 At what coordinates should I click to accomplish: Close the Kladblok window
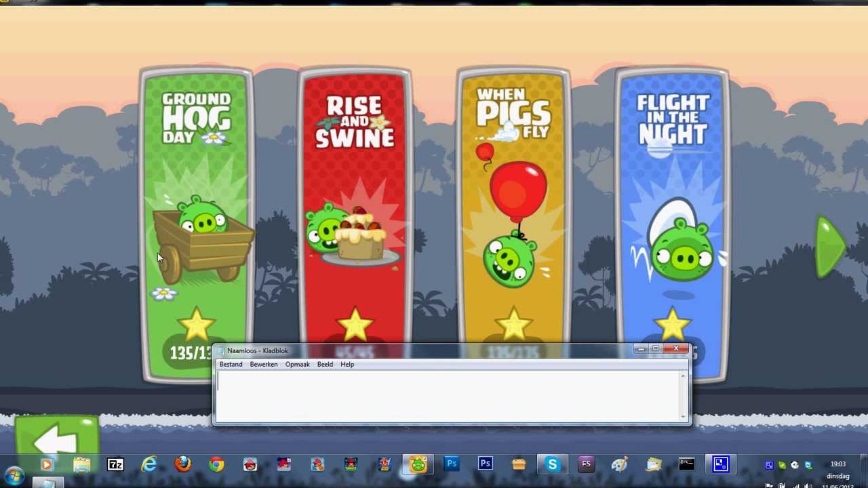click(676, 349)
